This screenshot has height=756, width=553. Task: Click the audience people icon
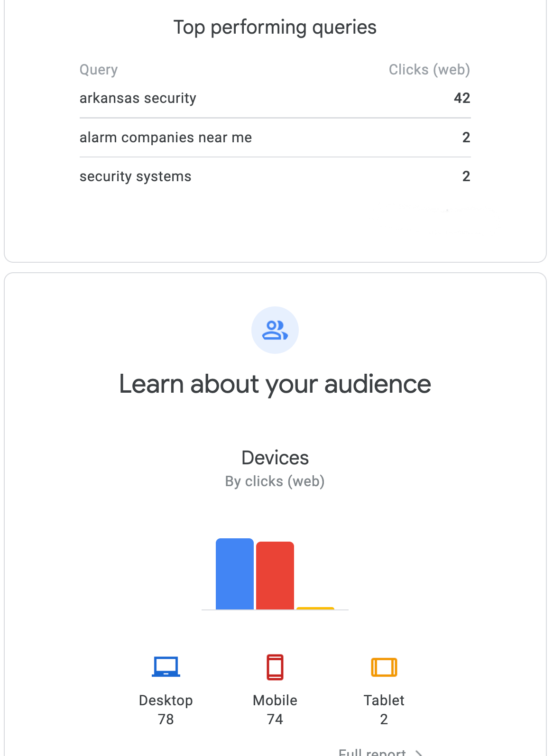[275, 330]
